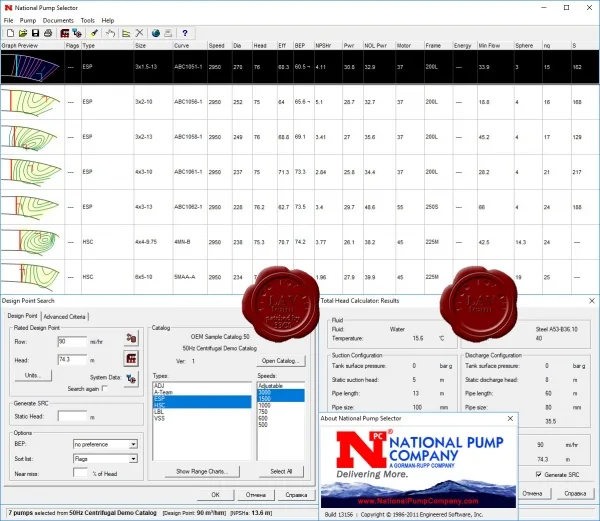Click the System Data pipe icon button
The image size is (600, 521).
tap(131, 379)
